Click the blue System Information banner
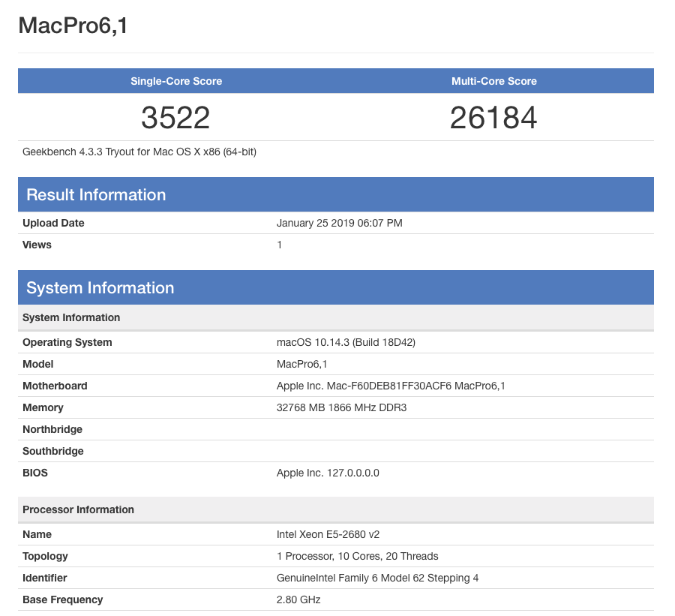675x616 pixels. (x=336, y=287)
